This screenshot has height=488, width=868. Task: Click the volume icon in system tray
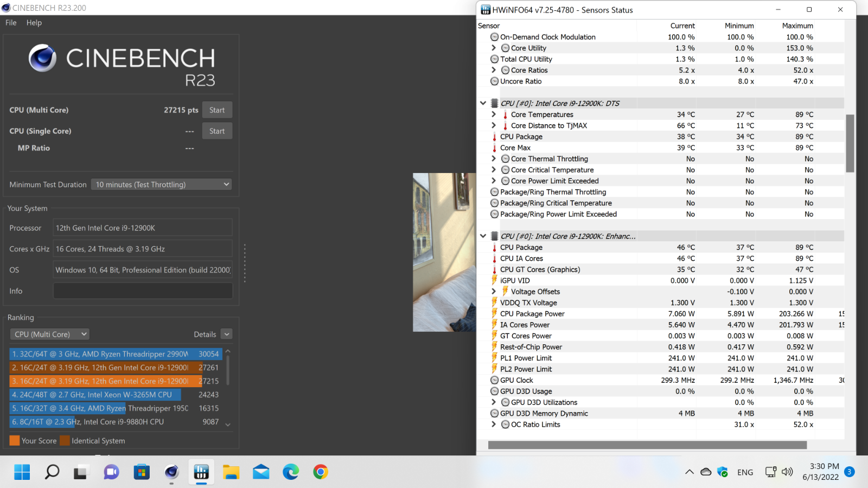[x=787, y=472]
